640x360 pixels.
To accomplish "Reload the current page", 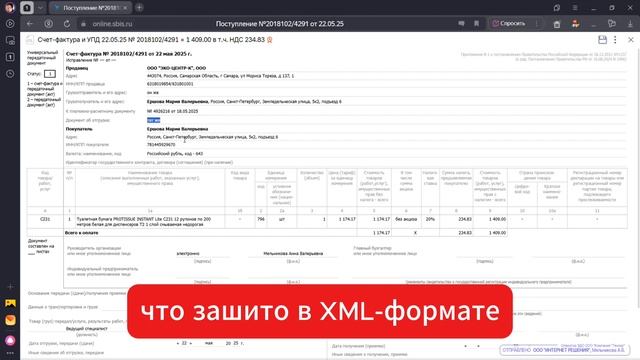I will 67,24.
